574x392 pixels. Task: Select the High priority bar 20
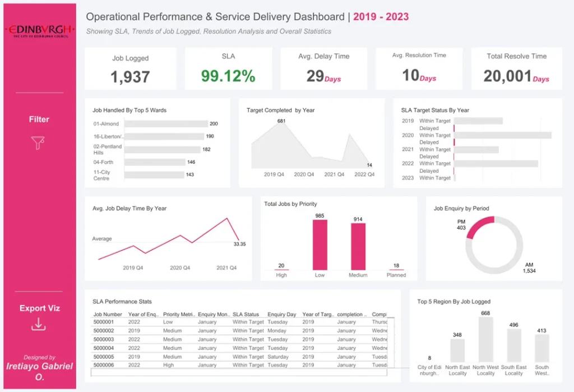[x=281, y=270]
